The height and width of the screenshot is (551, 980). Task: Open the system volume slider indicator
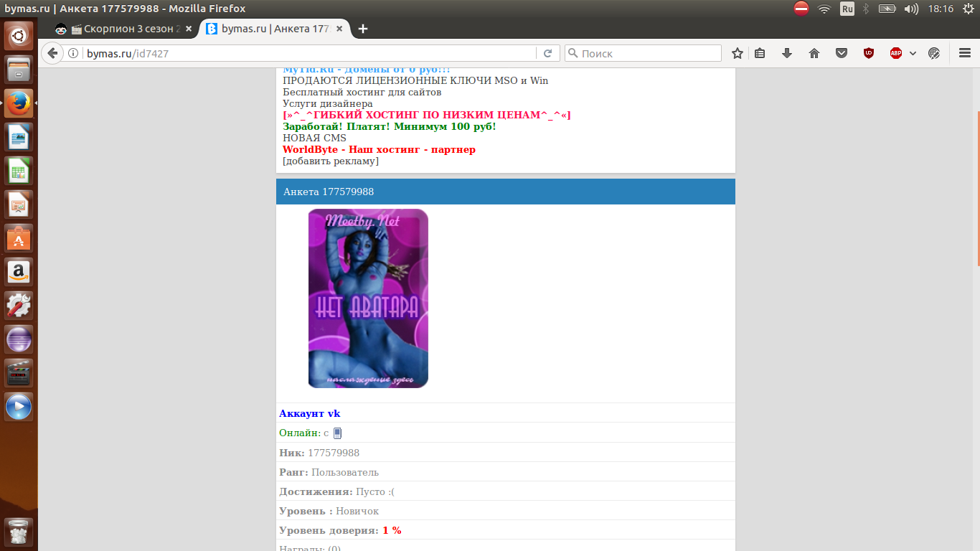912,9
